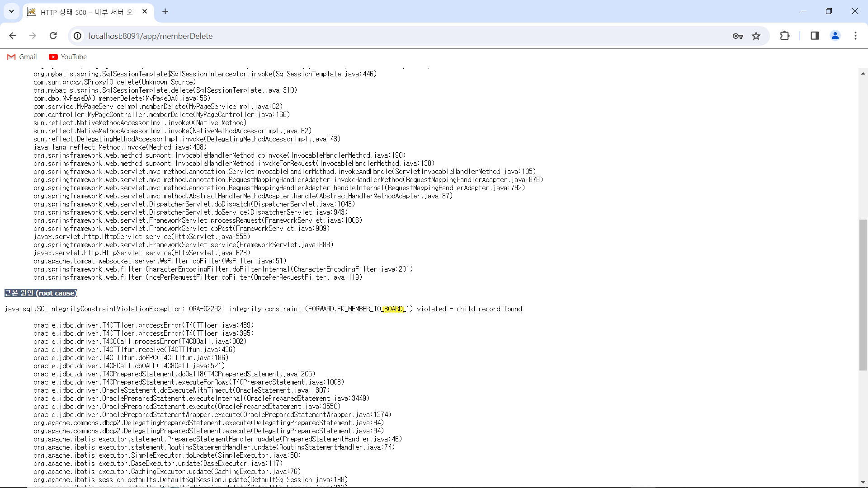Click the root cause heading text
Viewport: 868px width, 488px height.
click(x=41, y=293)
